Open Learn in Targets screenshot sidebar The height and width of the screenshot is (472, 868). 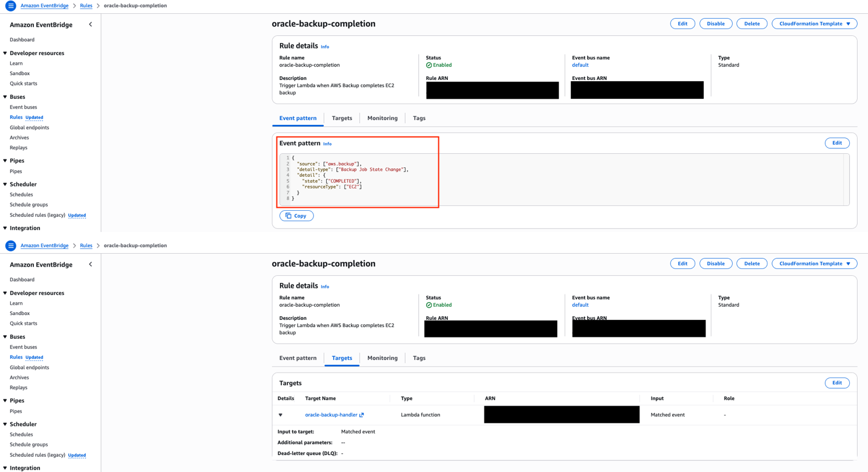point(16,304)
